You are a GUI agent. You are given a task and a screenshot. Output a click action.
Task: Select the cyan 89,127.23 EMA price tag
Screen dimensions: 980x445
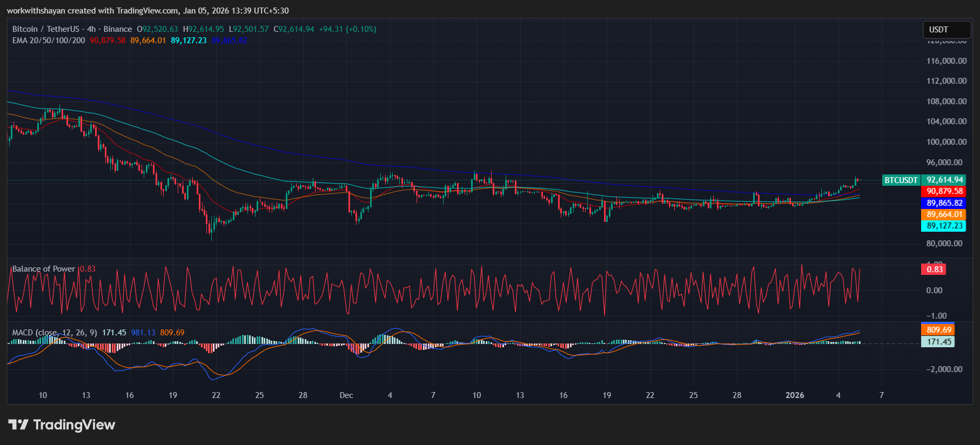pos(944,226)
